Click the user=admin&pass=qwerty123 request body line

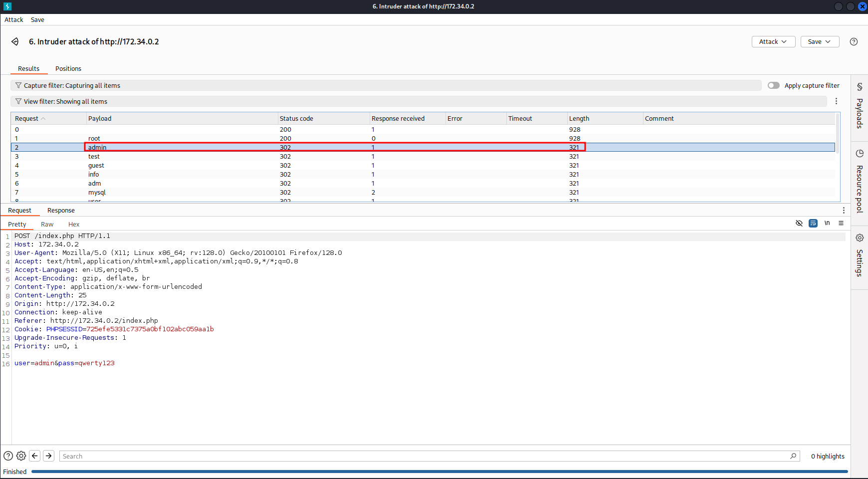(x=64, y=363)
